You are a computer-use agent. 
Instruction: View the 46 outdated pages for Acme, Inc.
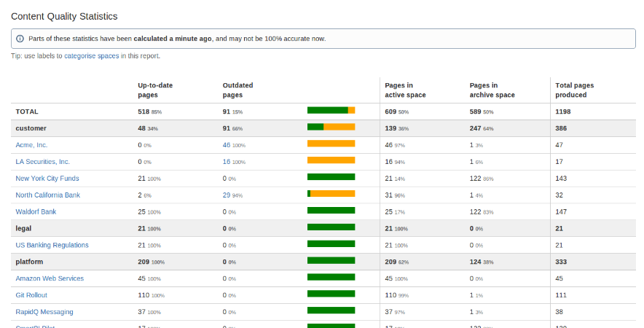coord(227,145)
